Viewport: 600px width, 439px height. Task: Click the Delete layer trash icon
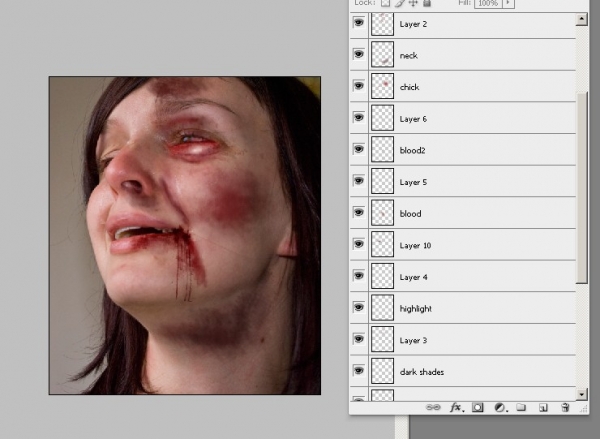(x=565, y=407)
